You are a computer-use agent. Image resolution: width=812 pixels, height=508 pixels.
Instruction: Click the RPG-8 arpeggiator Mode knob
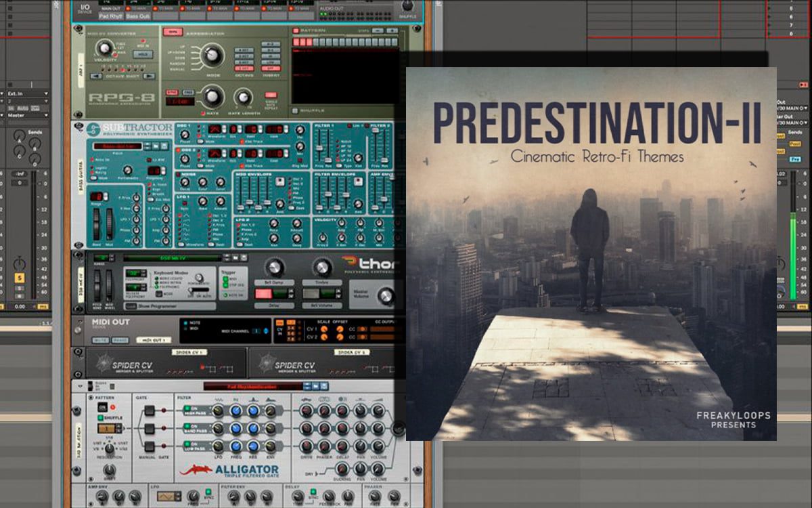pos(212,55)
